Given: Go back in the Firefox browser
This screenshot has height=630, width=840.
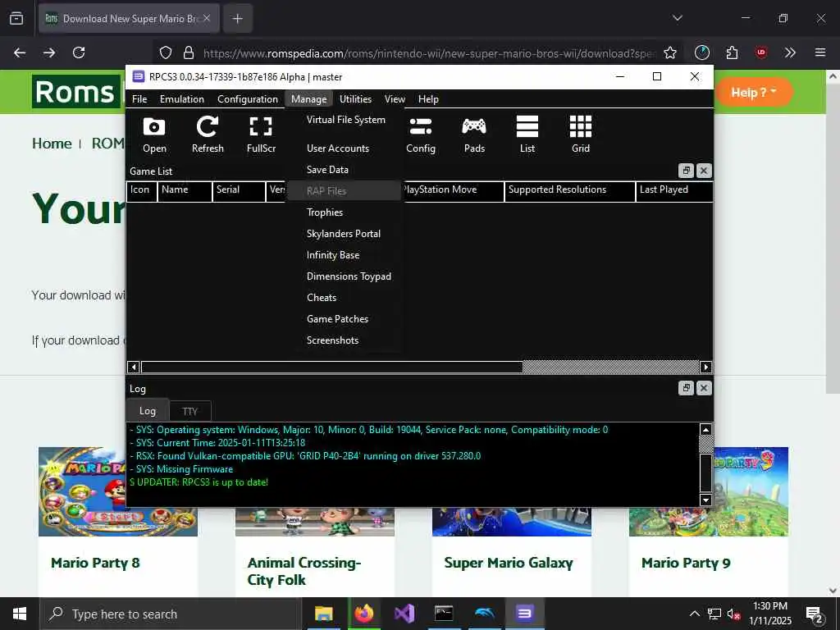Looking at the screenshot, I should tap(20, 52).
